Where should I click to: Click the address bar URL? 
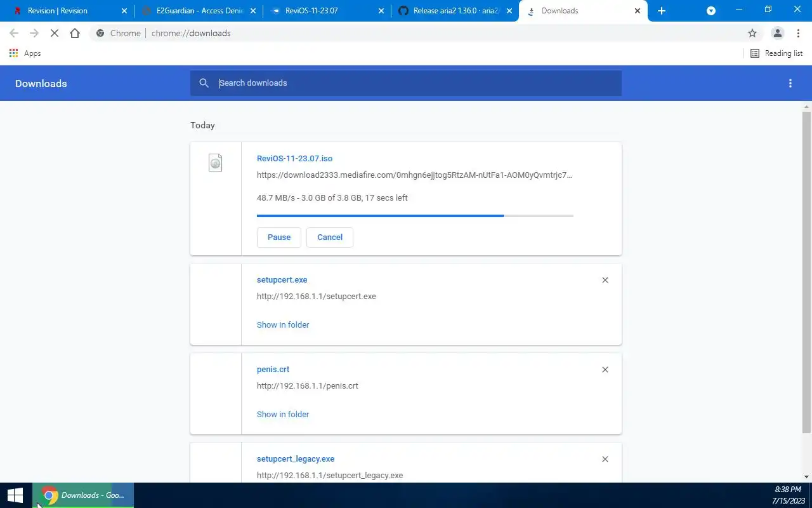[191, 33]
